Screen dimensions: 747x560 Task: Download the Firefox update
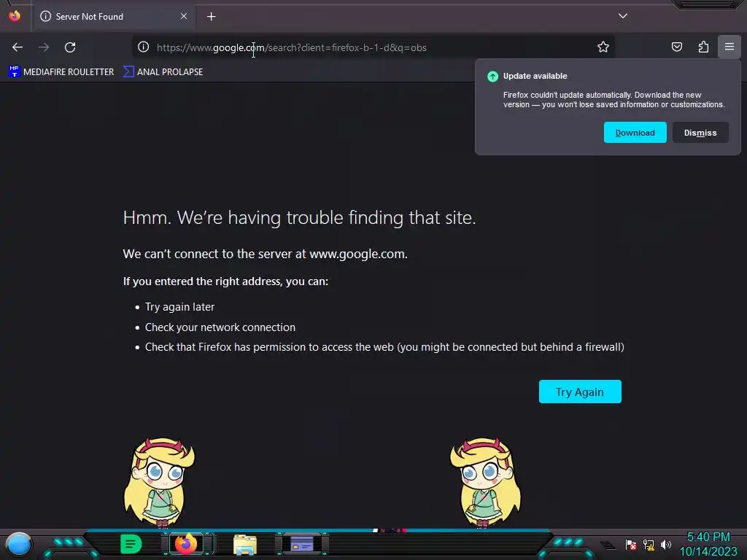(635, 133)
